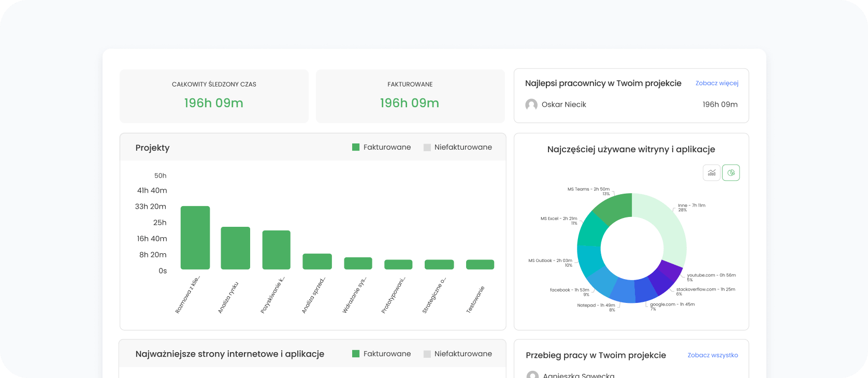
Task: Toggle Fakturowane legend in Projekty chart
Action: pos(382,148)
